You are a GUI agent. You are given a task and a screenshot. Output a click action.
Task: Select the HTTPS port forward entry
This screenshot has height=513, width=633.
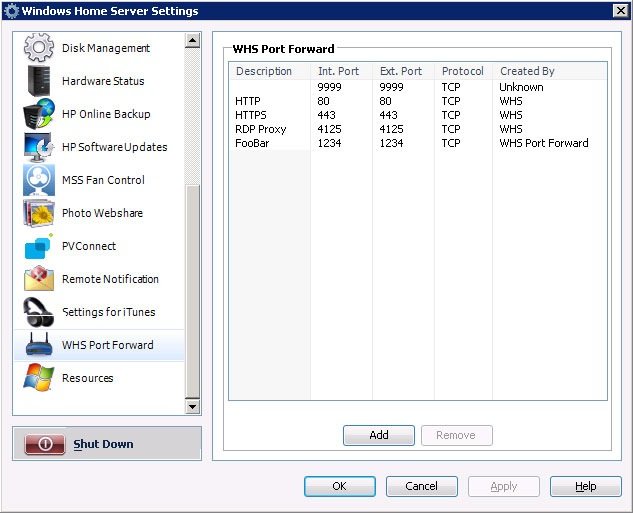(x=418, y=115)
